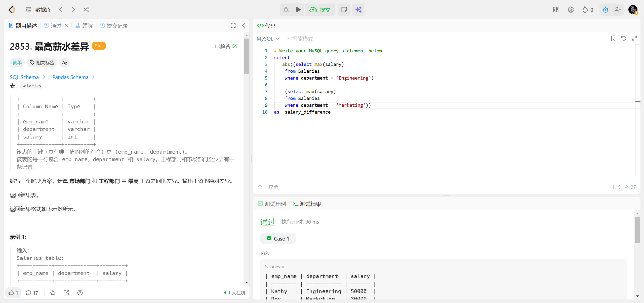Open the notes sticky icon
This screenshot has height=303, width=644.
coord(344,10)
